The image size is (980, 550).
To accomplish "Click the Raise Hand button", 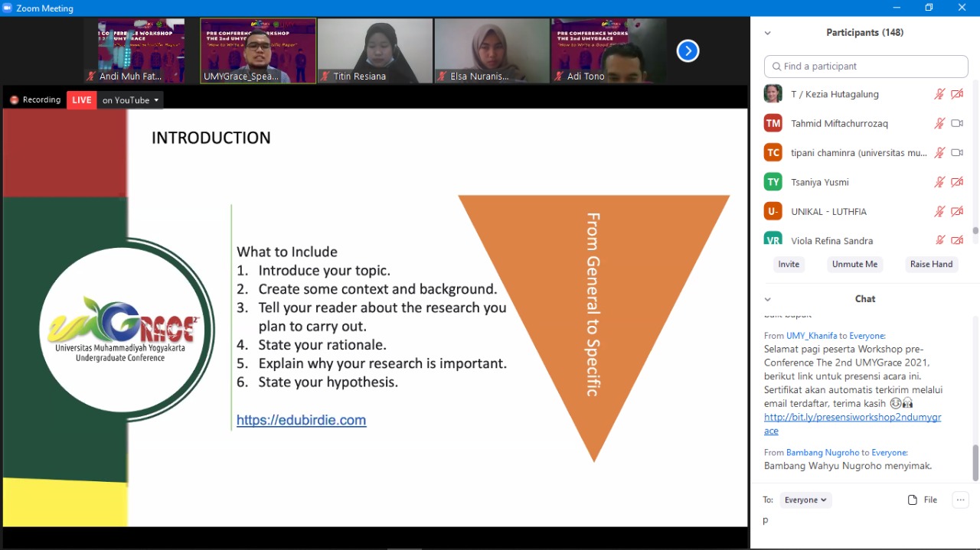I will click(x=931, y=265).
